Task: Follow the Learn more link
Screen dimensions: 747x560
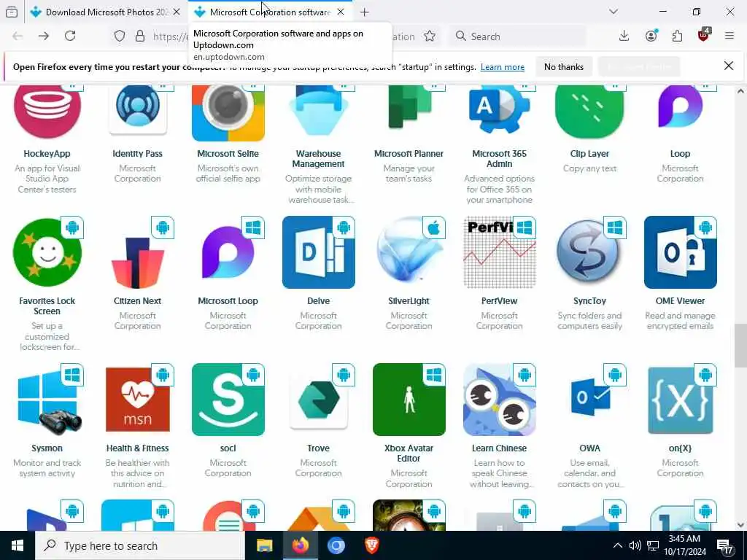Action: [502, 67]
